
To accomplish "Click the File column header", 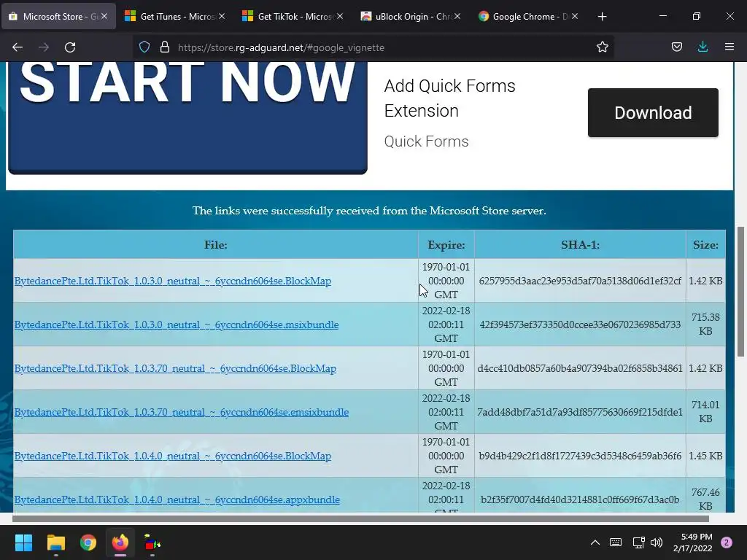I will pos(215,245).
